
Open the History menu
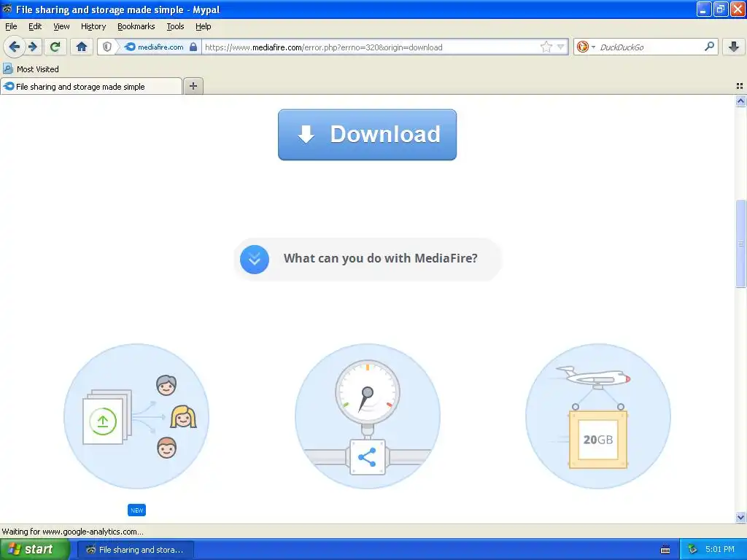pos(93,26)
